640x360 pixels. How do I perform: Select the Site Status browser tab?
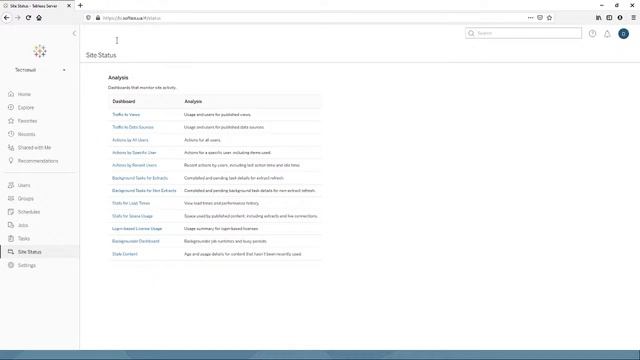[37, 6]
